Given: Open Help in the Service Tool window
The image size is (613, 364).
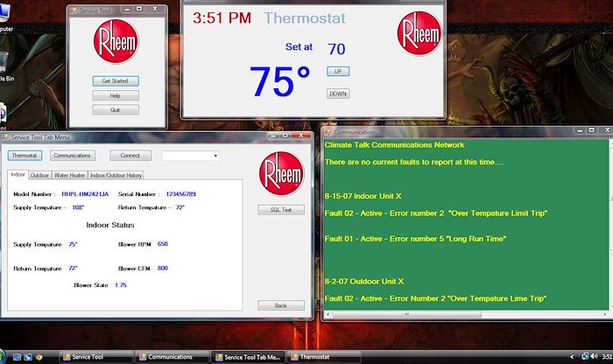Looking at the screenshot, I should click(x=116, y=95).
